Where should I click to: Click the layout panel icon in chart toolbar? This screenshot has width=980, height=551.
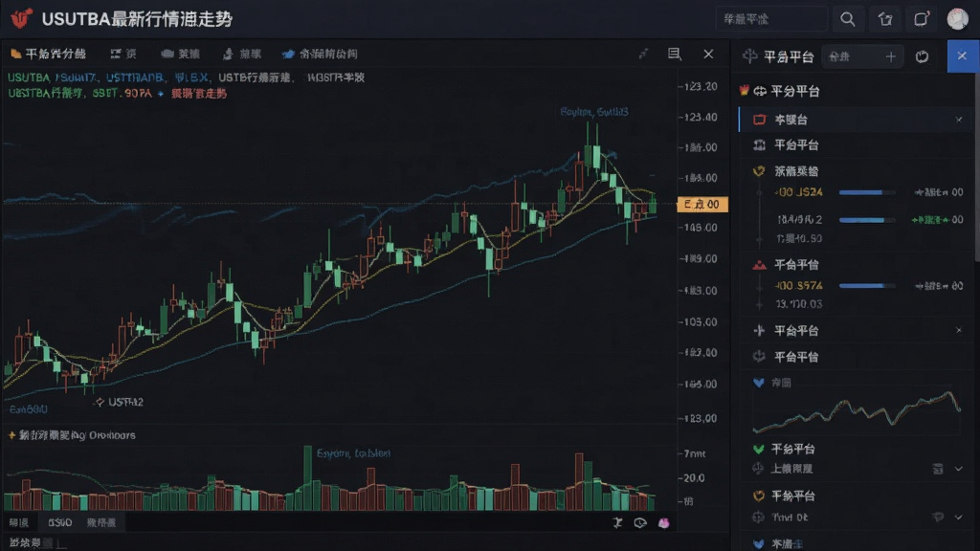tap(675, 54)
